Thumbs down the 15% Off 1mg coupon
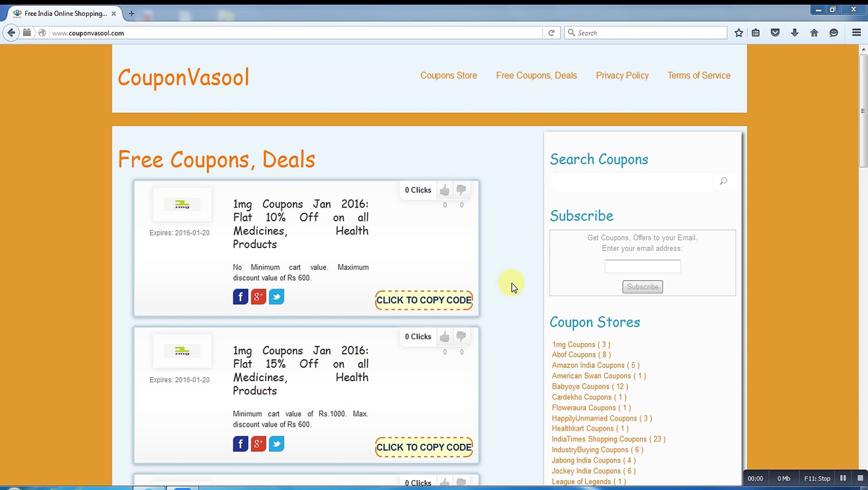The height and width of the screenshot is (490, 868). (x=461, y=337)
